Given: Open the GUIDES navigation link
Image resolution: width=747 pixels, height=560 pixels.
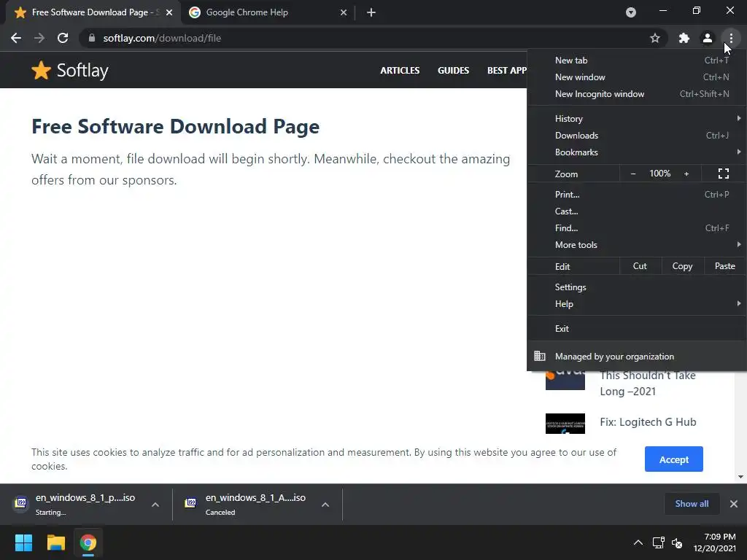Looking at the screenshot, I should point(453,71).
